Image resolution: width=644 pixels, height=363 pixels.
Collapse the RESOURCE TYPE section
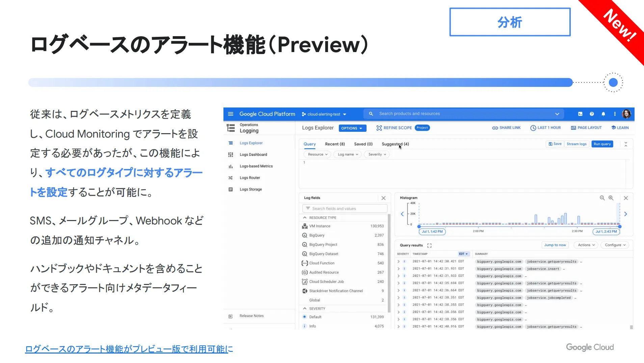tap(305, 218)
